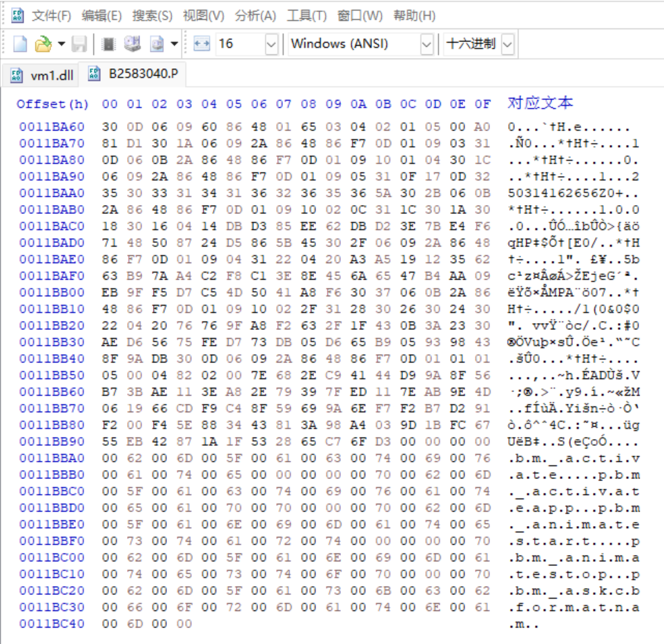Click the column width arrows icon
The width and height of the screenshot is (664, 644).
(x=202, y=43)
